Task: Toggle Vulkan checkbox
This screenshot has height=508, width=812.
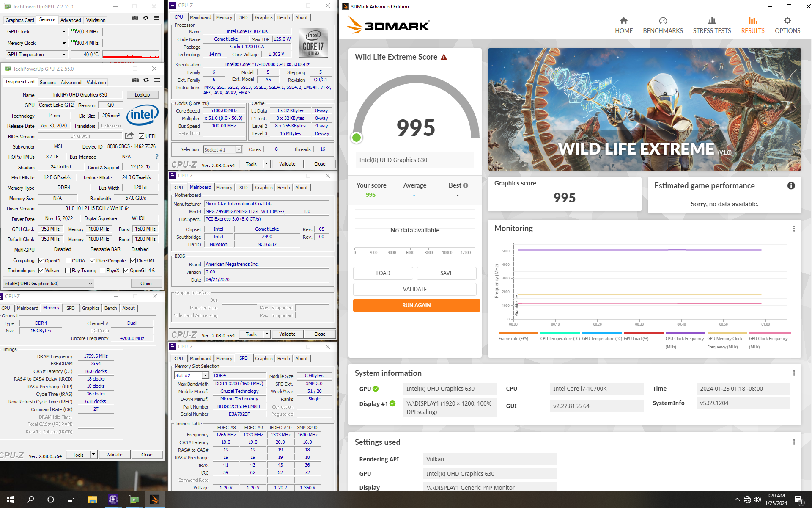Action: (x=41, y=271)
